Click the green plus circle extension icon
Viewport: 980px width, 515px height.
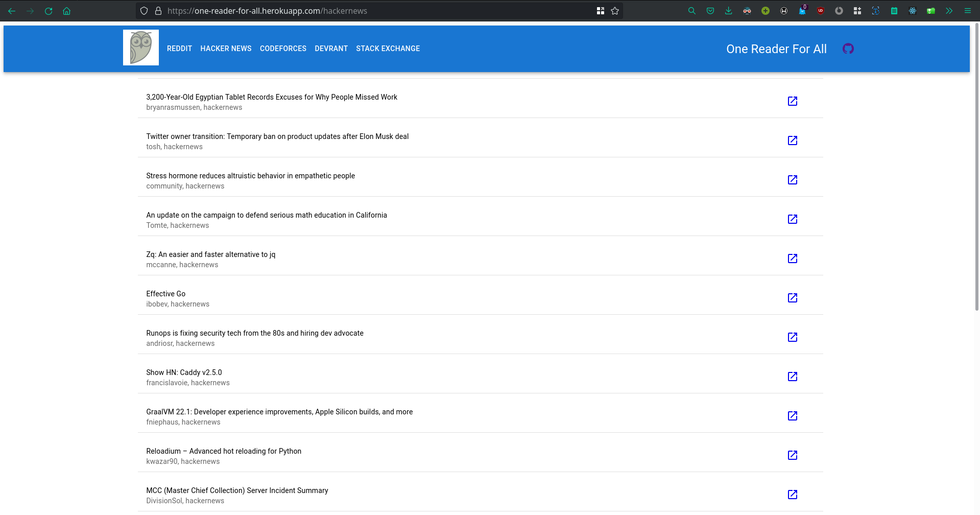click(766, 11)
